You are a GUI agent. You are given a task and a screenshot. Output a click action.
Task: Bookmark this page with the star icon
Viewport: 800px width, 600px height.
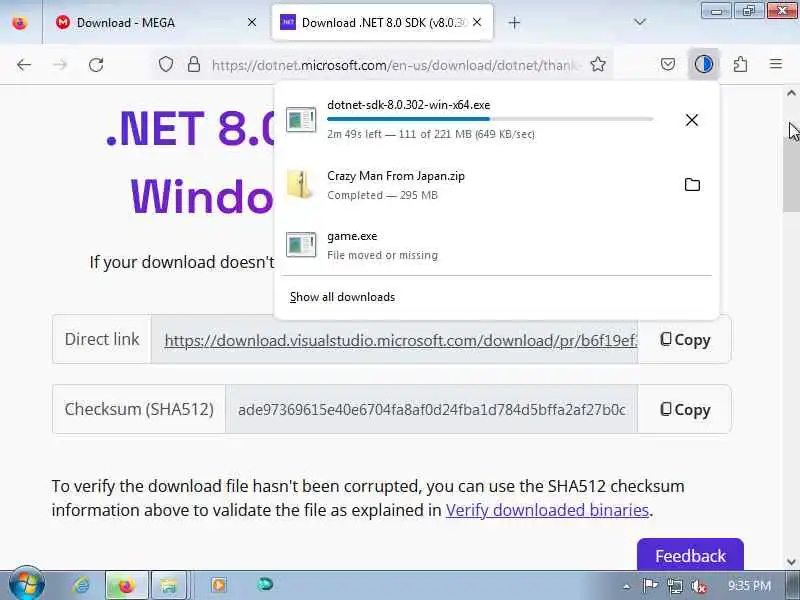coord(598,64)
